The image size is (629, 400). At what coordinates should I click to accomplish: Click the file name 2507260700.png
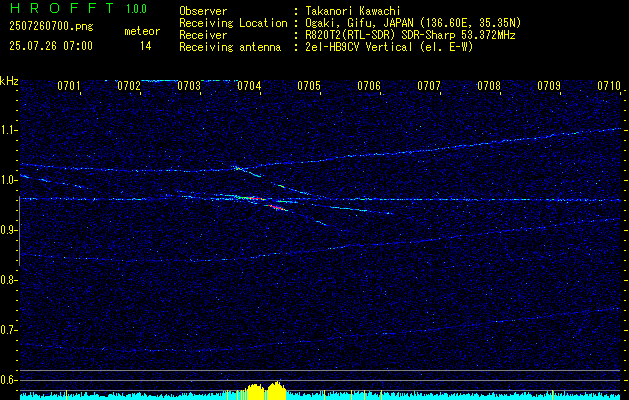[x=51, y=27]
